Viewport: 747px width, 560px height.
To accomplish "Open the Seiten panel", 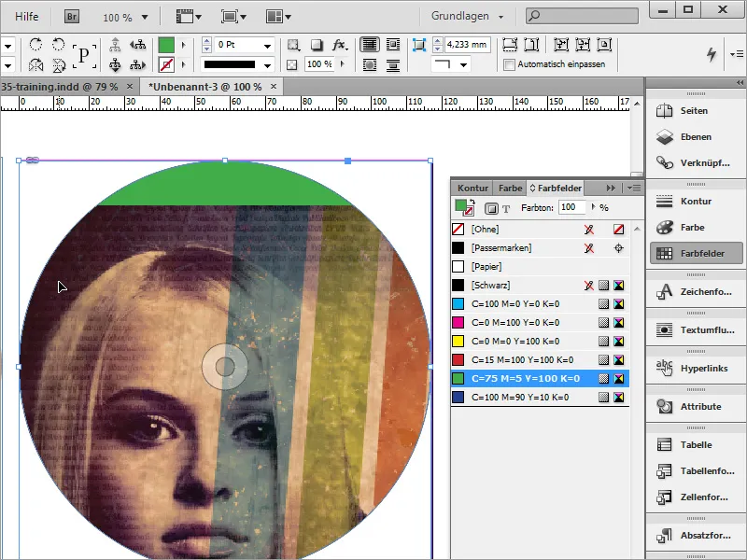I will pos(695,110).
